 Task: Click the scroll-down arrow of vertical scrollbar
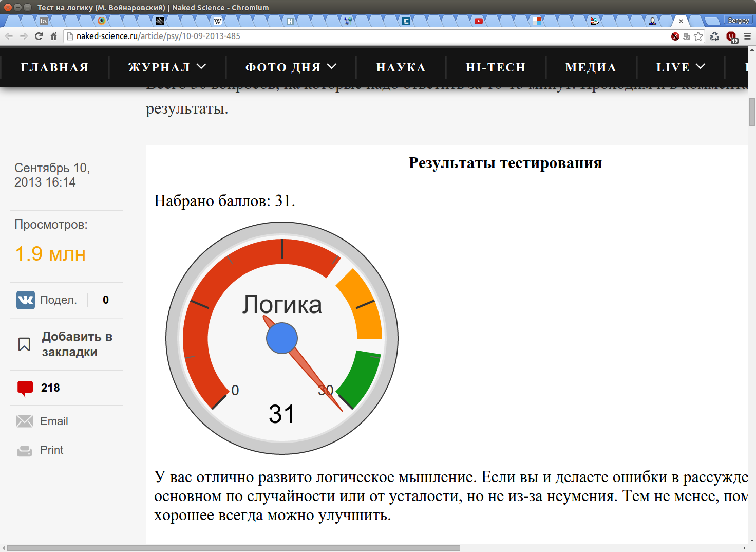coord(752,541)
